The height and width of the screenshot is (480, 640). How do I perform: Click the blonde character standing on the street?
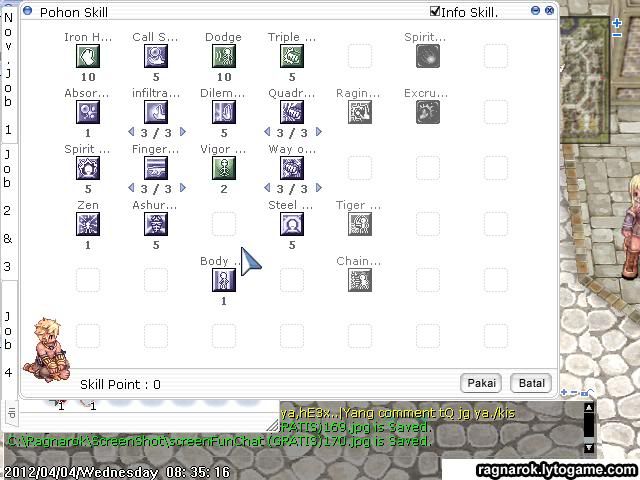pyautogui.click(x=631, y=227)
